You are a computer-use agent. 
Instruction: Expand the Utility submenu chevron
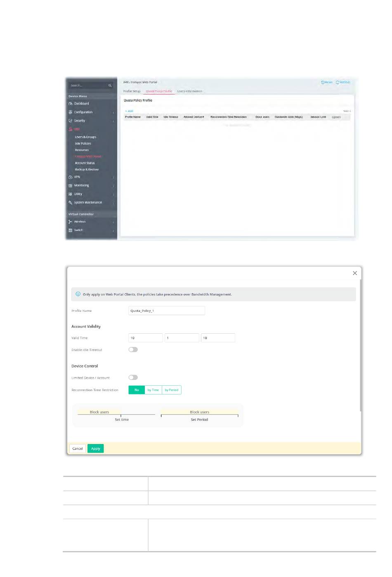[x=113, y=195]
